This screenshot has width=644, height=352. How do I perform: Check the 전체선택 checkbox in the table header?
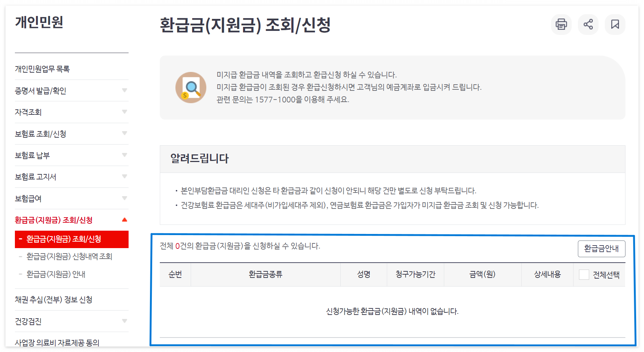584,275
